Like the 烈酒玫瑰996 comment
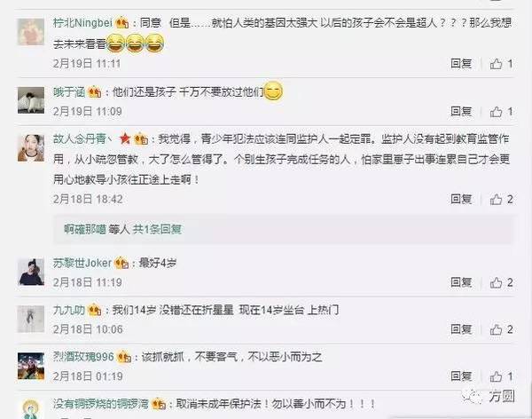 click(x=496, y=376)
